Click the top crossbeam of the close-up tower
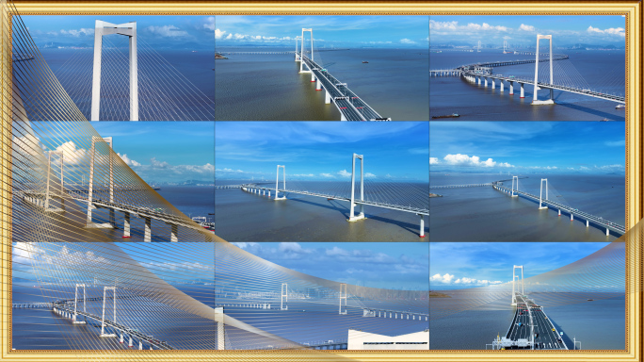The height and width of the screenshot is (362, 644). [116, 27]
